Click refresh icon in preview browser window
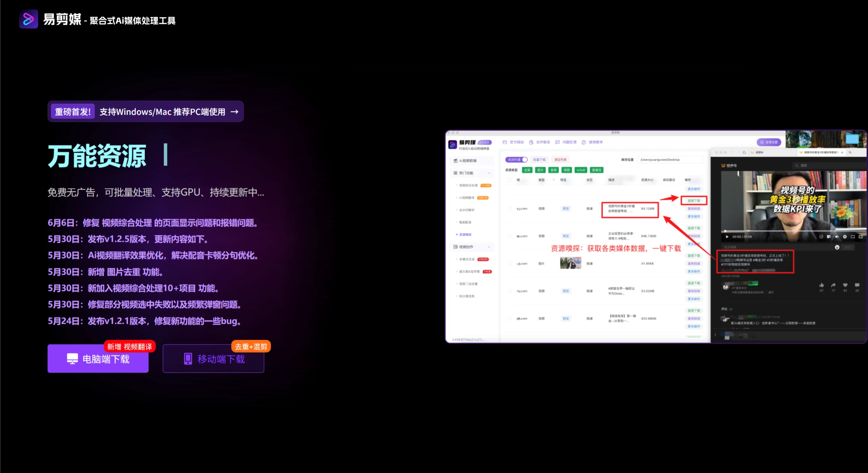The height and width of the screenshot is (473, 868). coord(744,153)
